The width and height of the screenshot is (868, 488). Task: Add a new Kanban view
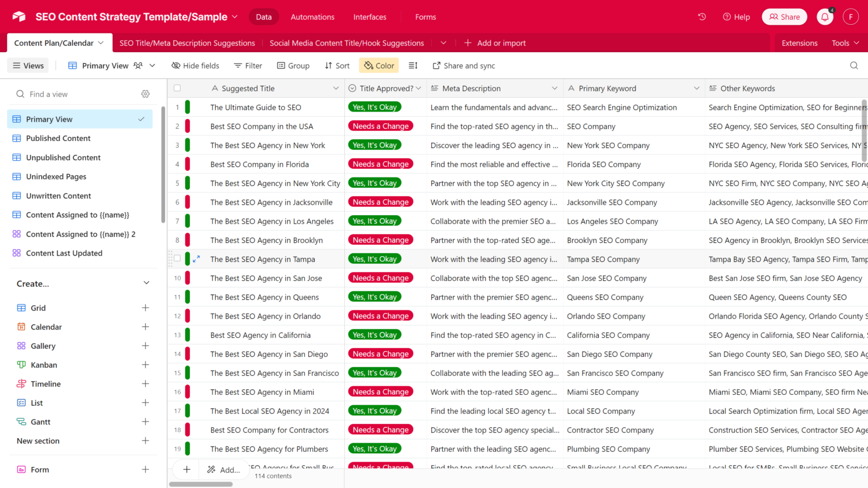point(145,365)
